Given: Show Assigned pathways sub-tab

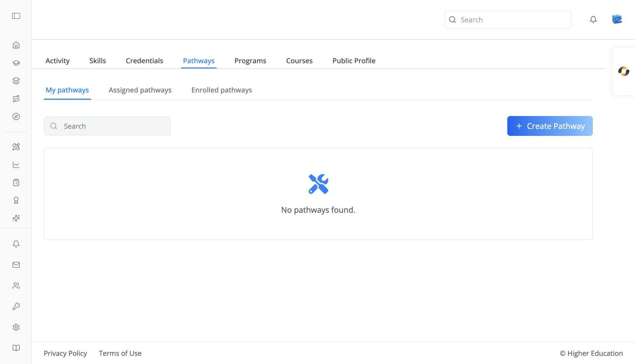Looking at the screenshot, I should pyautogui.click(x=140, y=90).
